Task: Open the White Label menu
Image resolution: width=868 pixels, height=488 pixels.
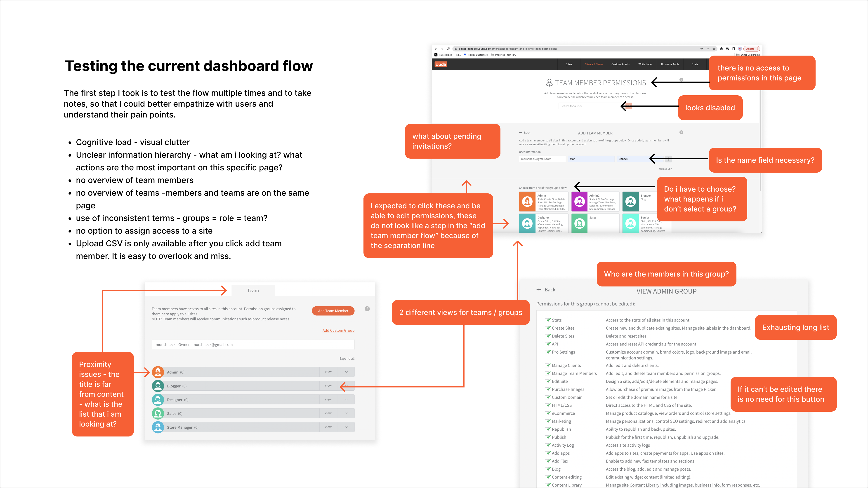Action: tap(645, 64)
